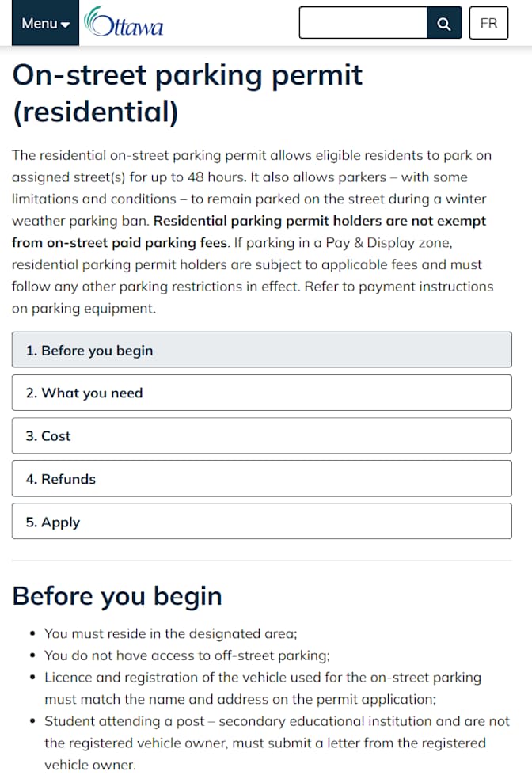The image size is (532, 775).
Task: Click the magnifying glass search icon
Action: tap(444, 23)
